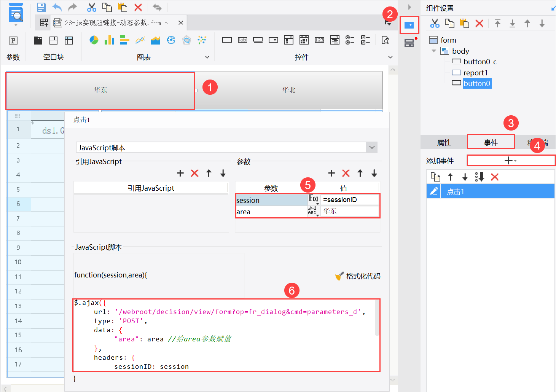This screenshot has width=556, height=392.
Task: Delete the selected event with red X
Action: 495,177
